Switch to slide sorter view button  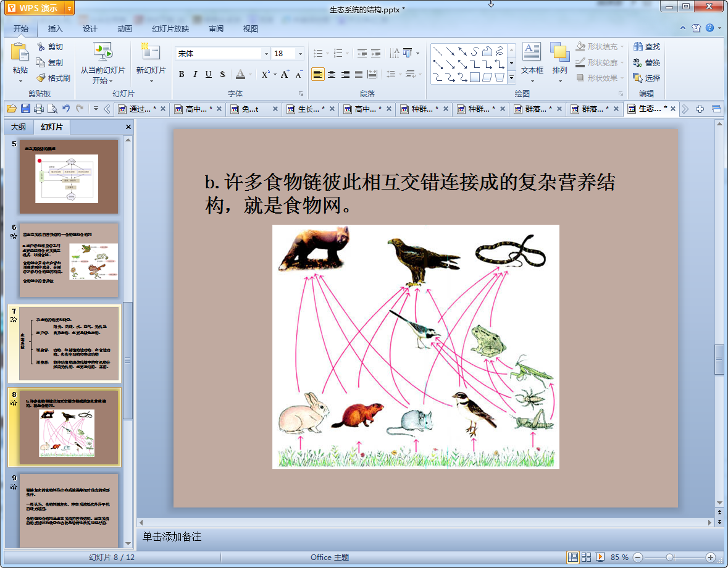pyautogui.click(x=587, y=558)
